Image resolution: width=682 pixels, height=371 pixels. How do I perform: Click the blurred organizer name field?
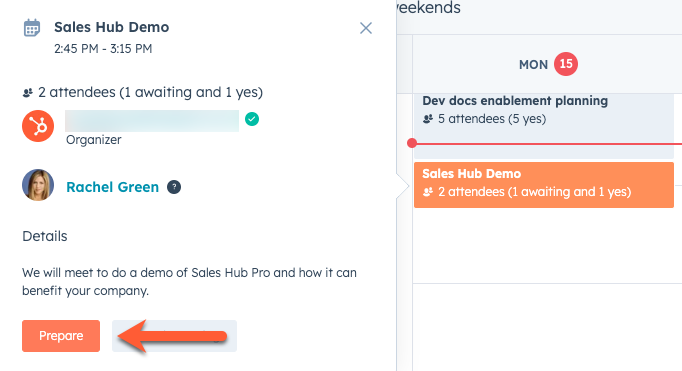152,121
